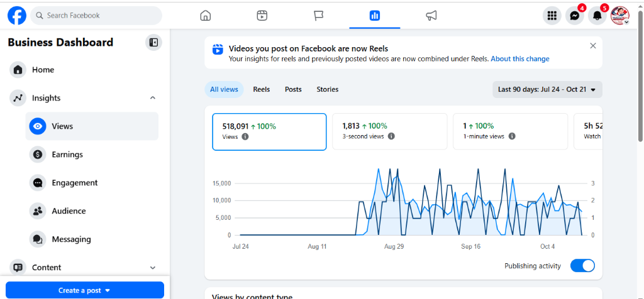Switch to the Stories tab
This screenshot has width=644, height=299.
(x=327, y=89)
